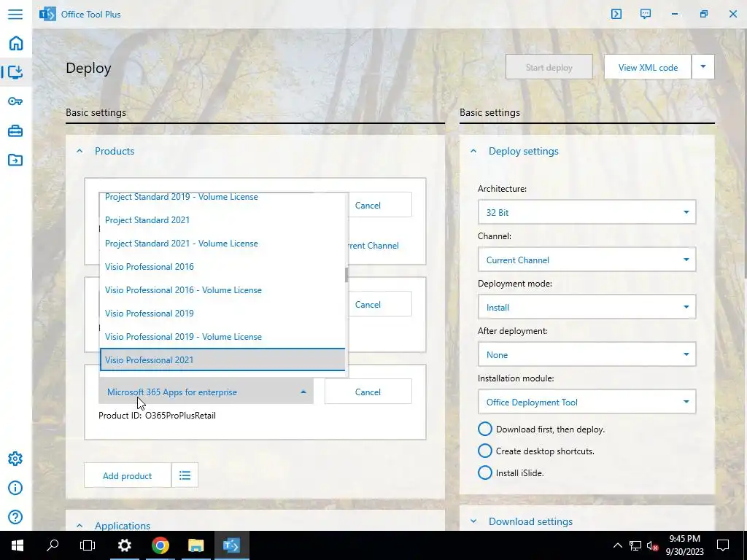Select Project Standard 2021 from the list
This screenshot has width=747, height=560.
(x=222, y=220)
